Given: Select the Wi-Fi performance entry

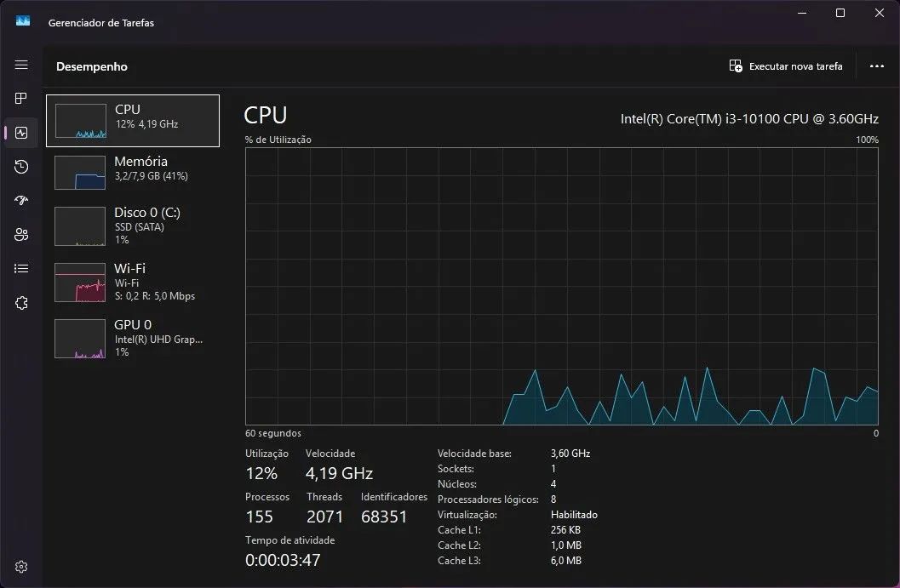Looking at the screenshot, I should [132, 282].
